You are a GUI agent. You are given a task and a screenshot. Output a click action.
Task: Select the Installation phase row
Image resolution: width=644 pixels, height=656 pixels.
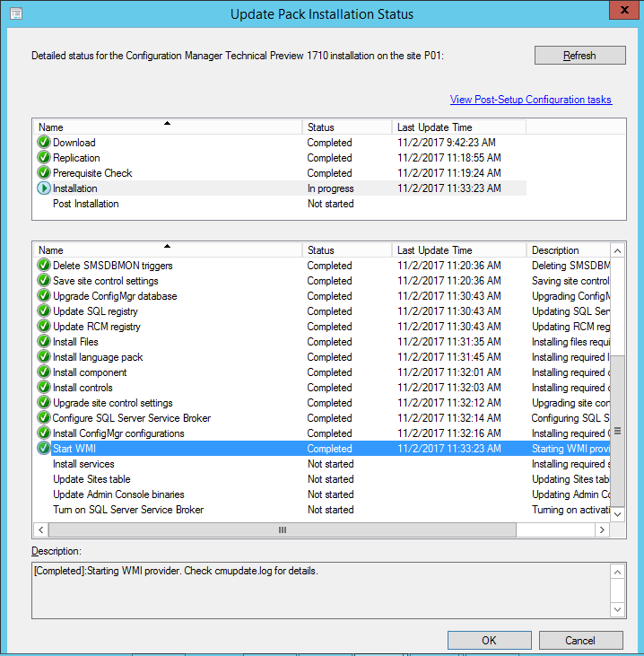click(281, 188)
